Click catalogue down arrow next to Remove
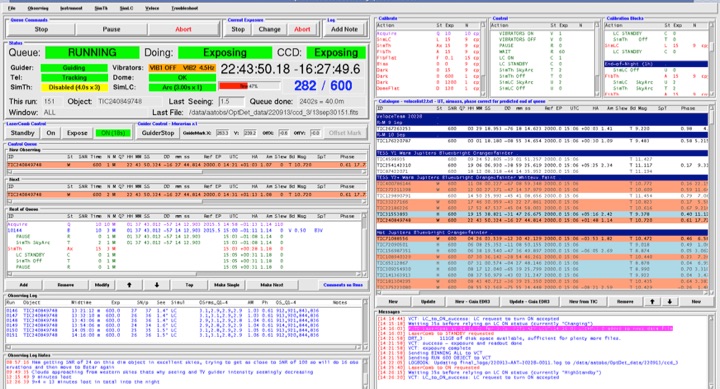Viewport: 720px width, 389px height. pyautogui.click(x=669, y=302)
